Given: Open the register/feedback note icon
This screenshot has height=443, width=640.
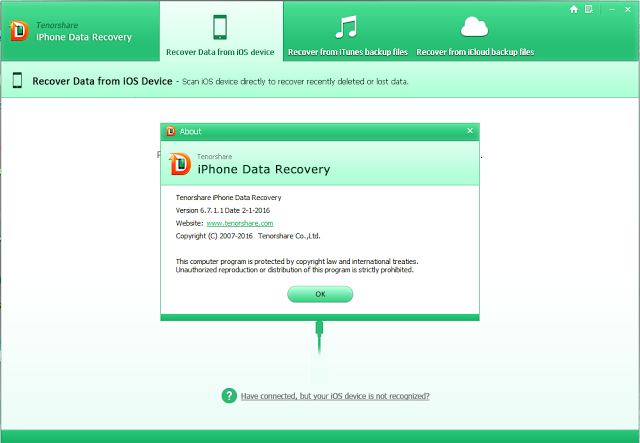Looking at the screenshot, I should tap(589, 9).
